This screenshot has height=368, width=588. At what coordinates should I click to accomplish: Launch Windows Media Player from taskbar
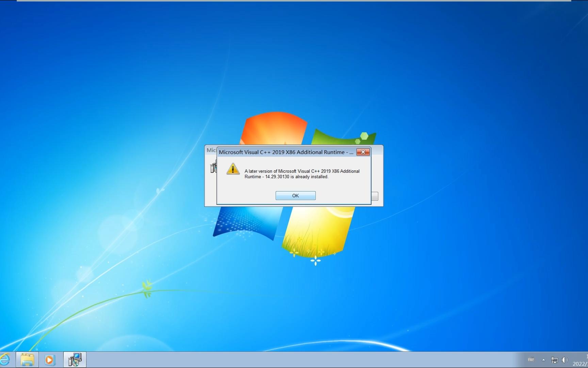point(50,360)
